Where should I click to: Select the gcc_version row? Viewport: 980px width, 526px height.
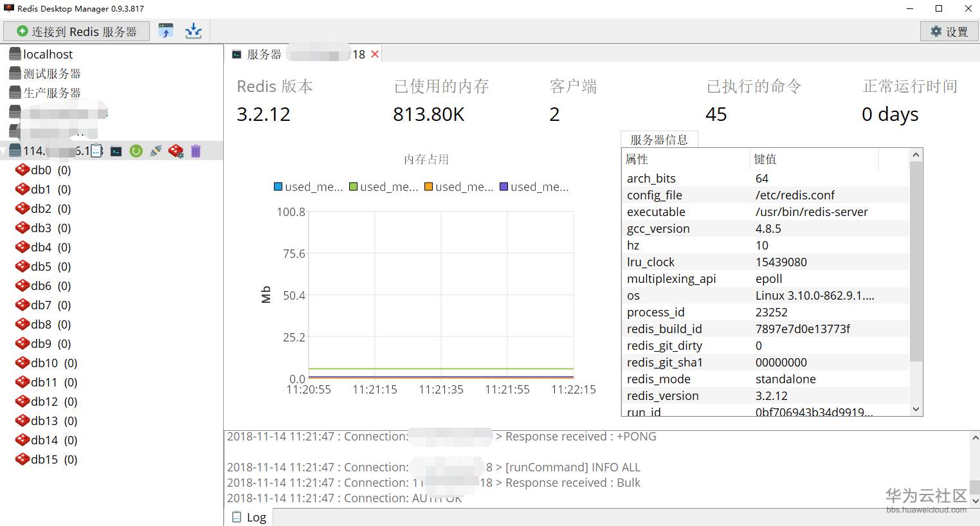coord(766,228)
